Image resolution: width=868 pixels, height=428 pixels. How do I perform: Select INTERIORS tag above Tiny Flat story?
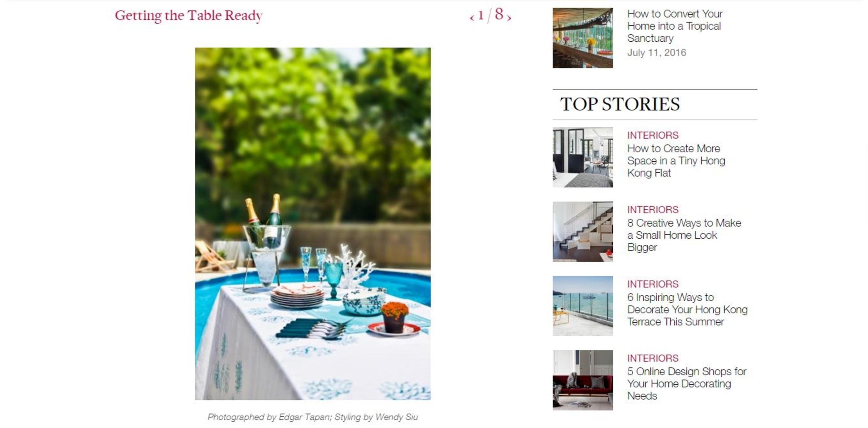tap(653, 135)
